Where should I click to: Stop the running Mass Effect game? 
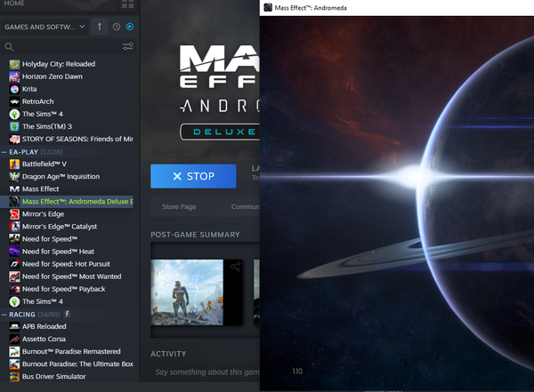193,176
